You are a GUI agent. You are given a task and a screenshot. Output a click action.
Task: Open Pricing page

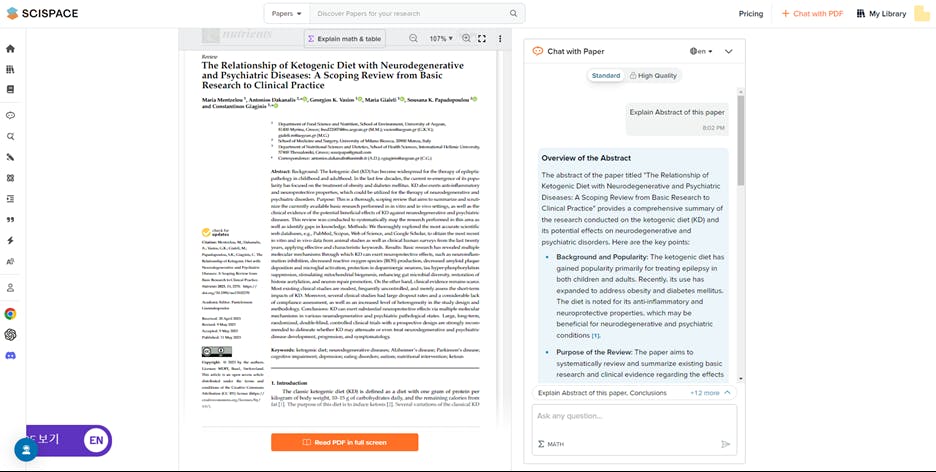(750, 14)
